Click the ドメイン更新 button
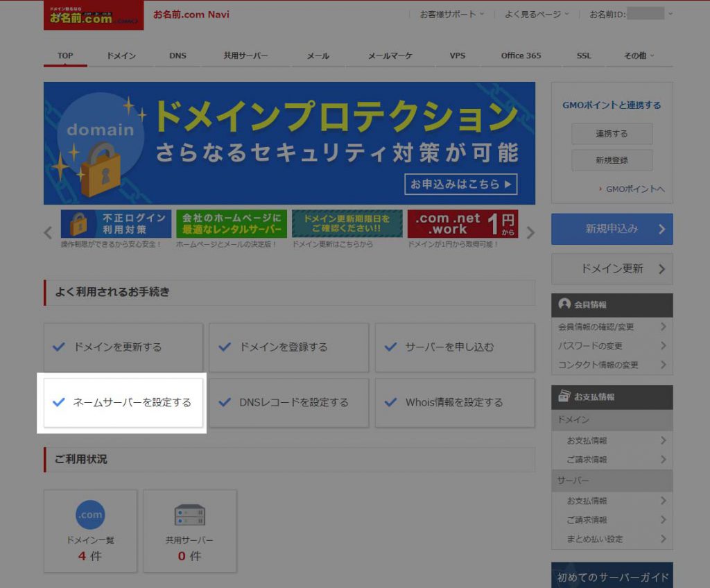Screen dimensions: 710x588 tap(612, 268)
